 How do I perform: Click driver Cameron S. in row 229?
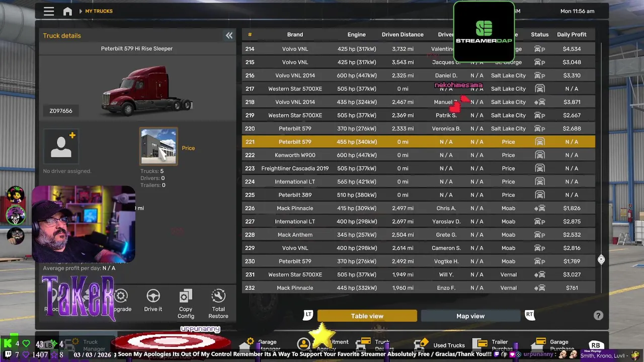pyautogui.click(x=446, y=248)
